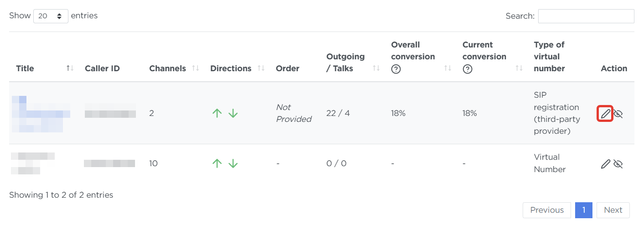Sort table by Channels column
This screenshot has height=231, width=644.
coord(195,68)
